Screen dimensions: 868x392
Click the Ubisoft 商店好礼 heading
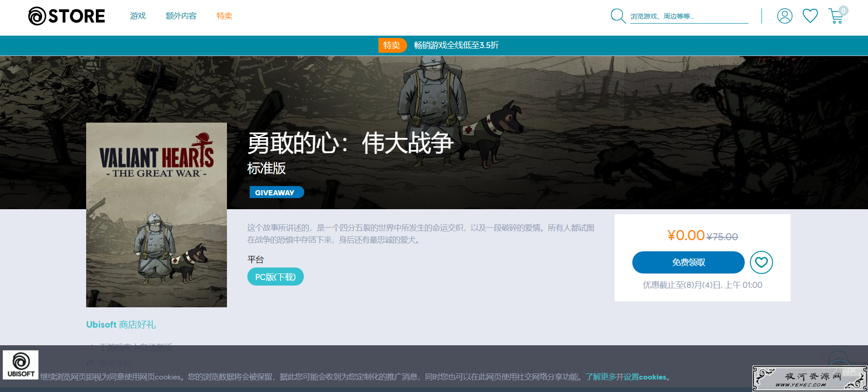coord(121,324)
